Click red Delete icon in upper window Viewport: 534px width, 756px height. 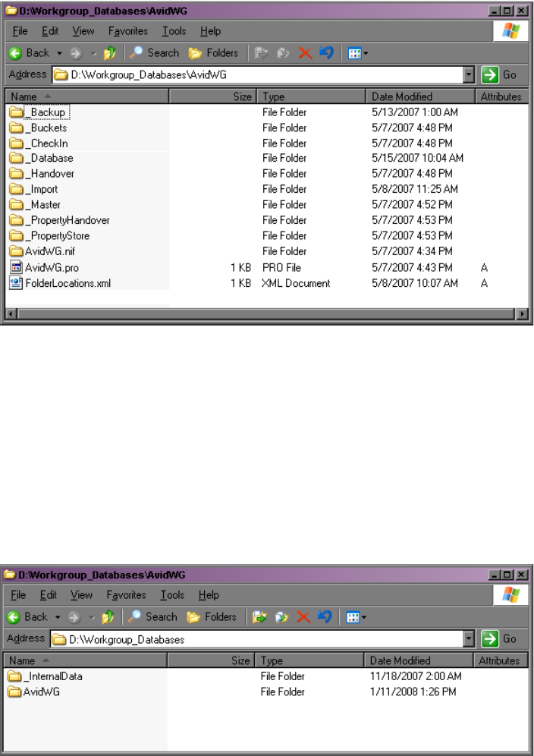pyautogui.click(x=305, y=53)
